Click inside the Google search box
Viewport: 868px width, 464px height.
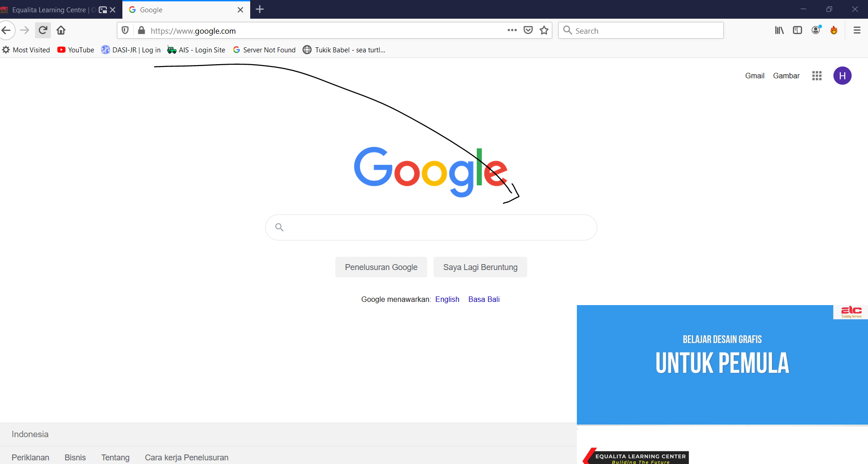[431, 227]
